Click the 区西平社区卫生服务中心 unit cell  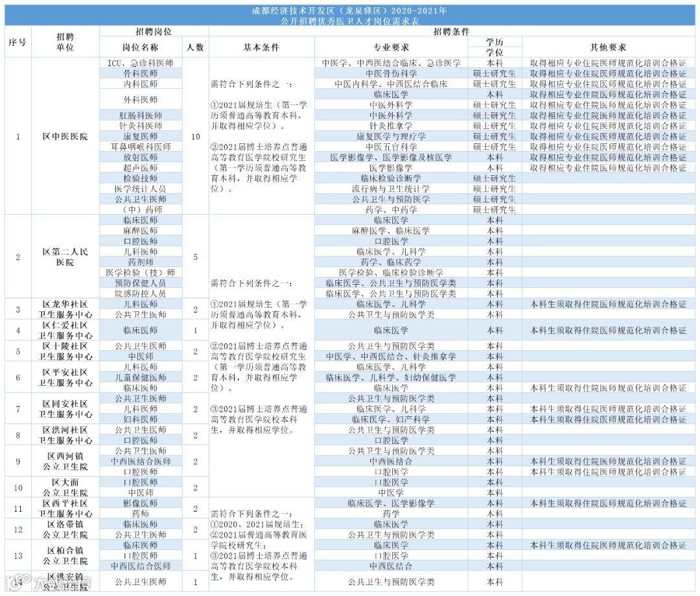[x=65, y=508]
